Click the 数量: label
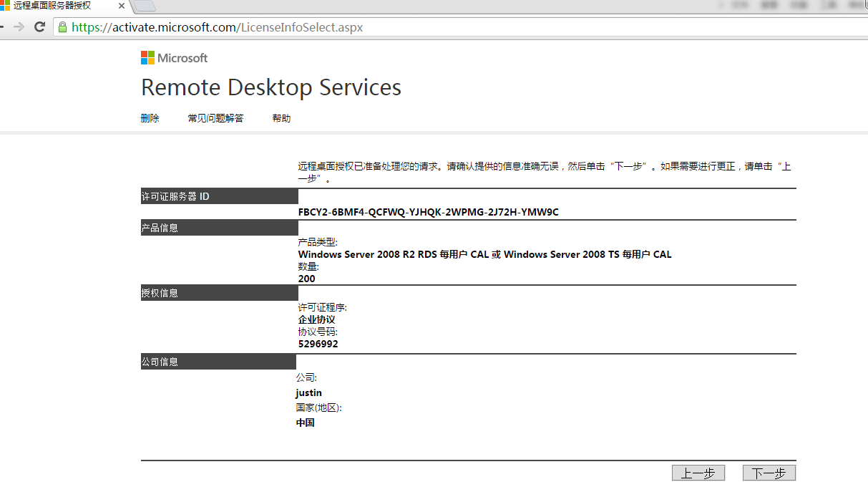Viewport: 868px width, 487px height. click(x=308, y=266)
